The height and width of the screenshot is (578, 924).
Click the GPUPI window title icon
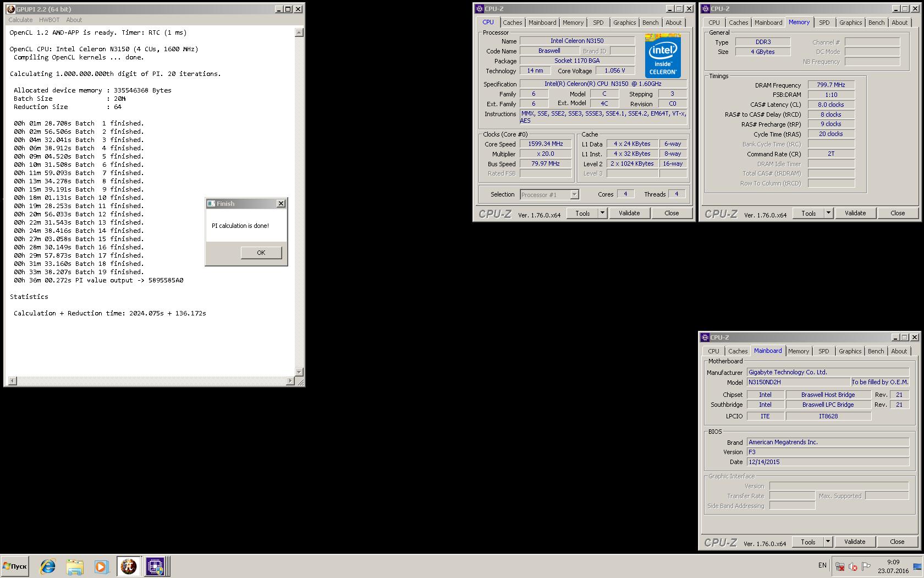click(x=11, y=9)
